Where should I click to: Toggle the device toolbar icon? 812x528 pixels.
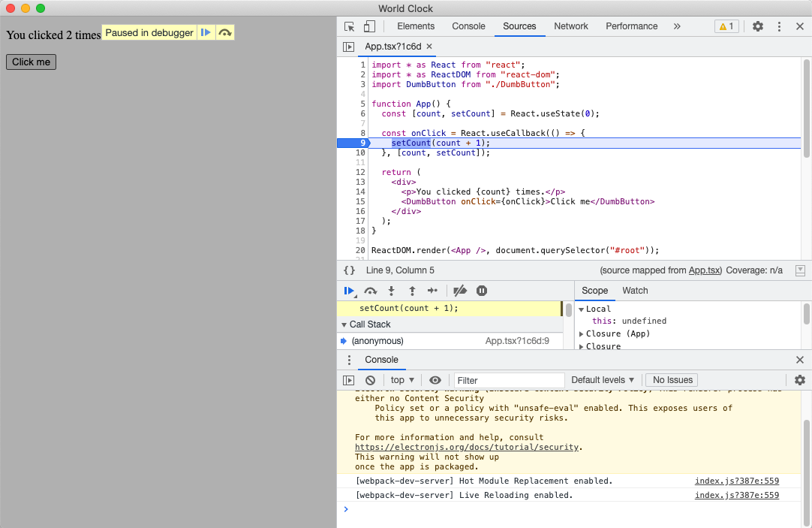[x=369, y=26]
